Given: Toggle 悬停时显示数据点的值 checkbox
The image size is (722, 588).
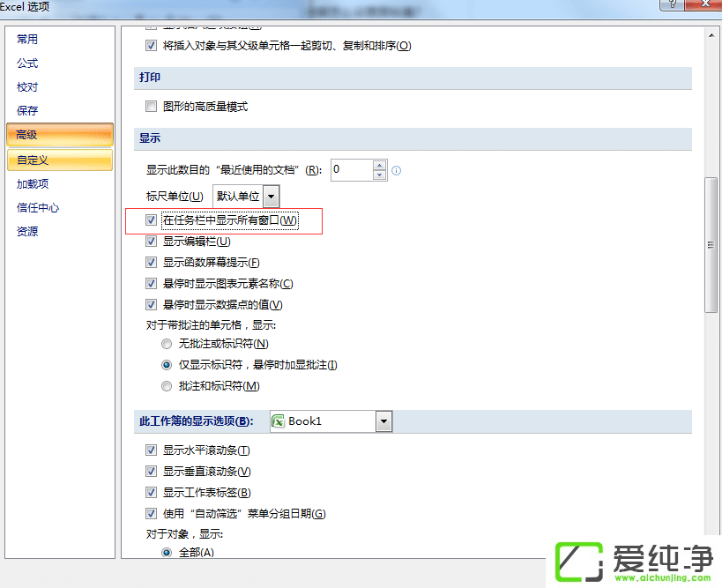Looking at the screenshot, I should (x=151, y=304).
